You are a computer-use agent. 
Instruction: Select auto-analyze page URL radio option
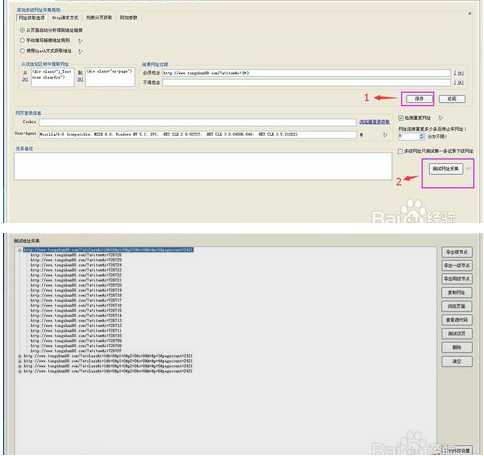coord(22,30)
